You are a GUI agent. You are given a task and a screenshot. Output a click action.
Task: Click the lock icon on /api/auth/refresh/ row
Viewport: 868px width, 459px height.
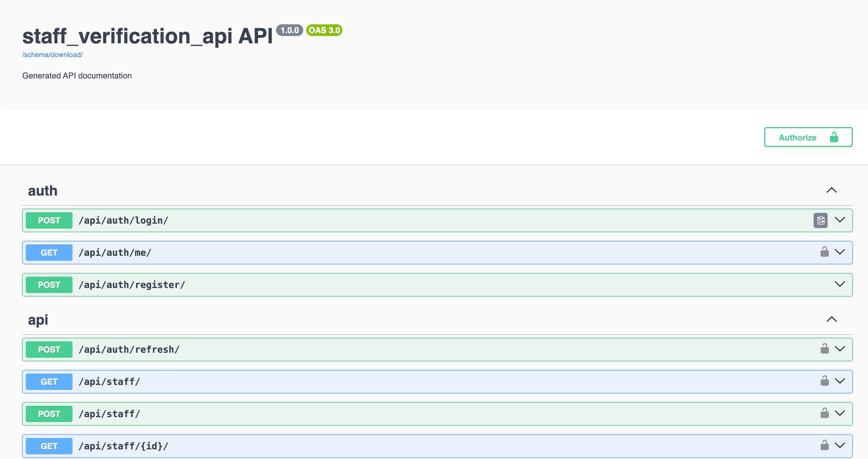click(824, 349)
